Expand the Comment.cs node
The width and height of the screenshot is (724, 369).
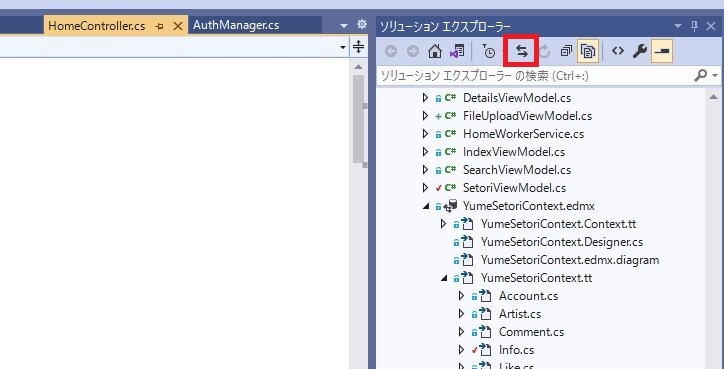(461, 332)
